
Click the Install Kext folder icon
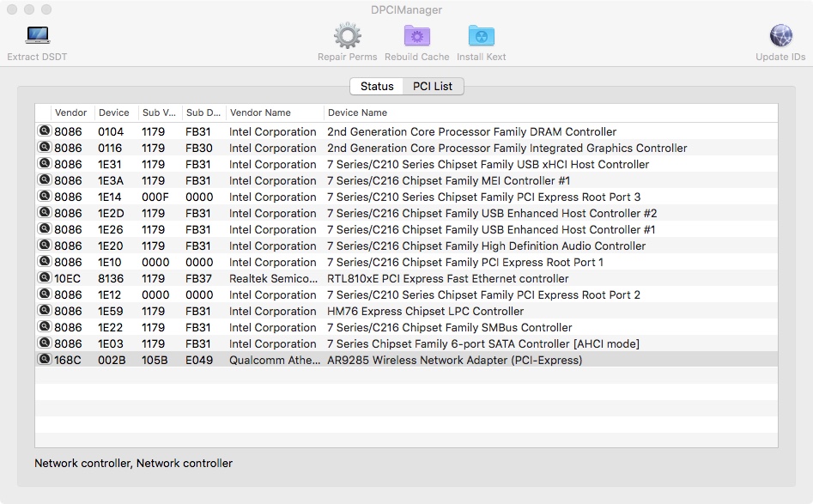(x=481, y=35)
